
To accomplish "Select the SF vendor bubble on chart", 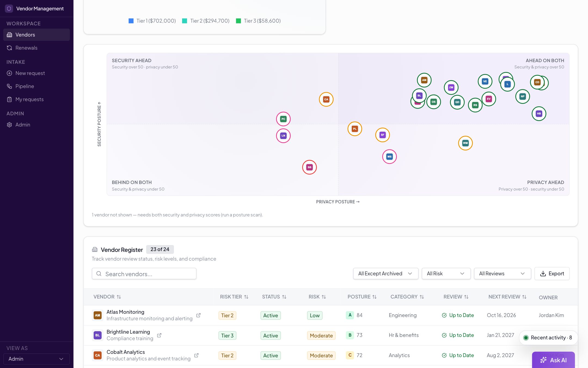I will point(382,135).
